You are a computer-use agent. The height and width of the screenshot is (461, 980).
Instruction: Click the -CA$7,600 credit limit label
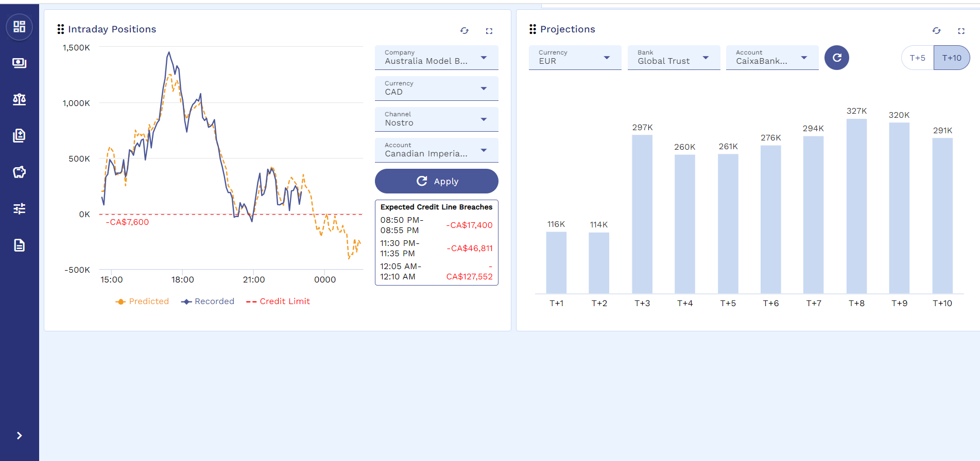pyautogui.click(x=127, y=222)
